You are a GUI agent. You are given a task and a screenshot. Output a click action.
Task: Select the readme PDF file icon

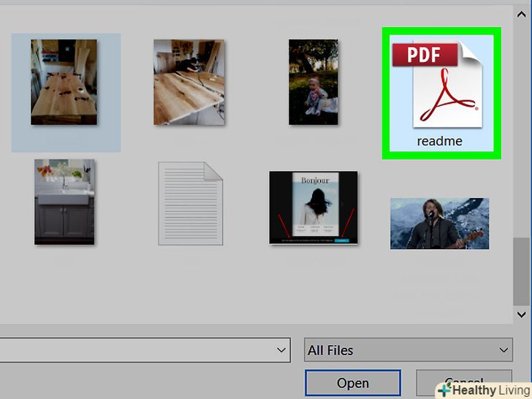click(x=438, y=85)
